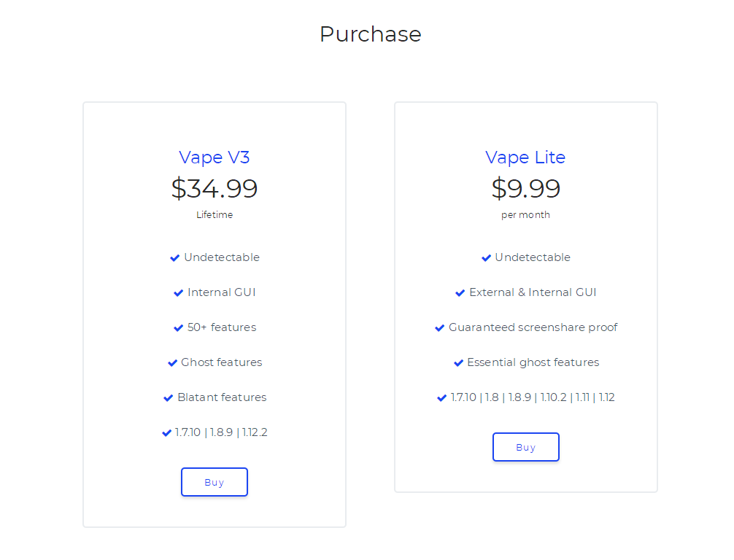Click the checkmark next to Ghost features

(172, 363)
